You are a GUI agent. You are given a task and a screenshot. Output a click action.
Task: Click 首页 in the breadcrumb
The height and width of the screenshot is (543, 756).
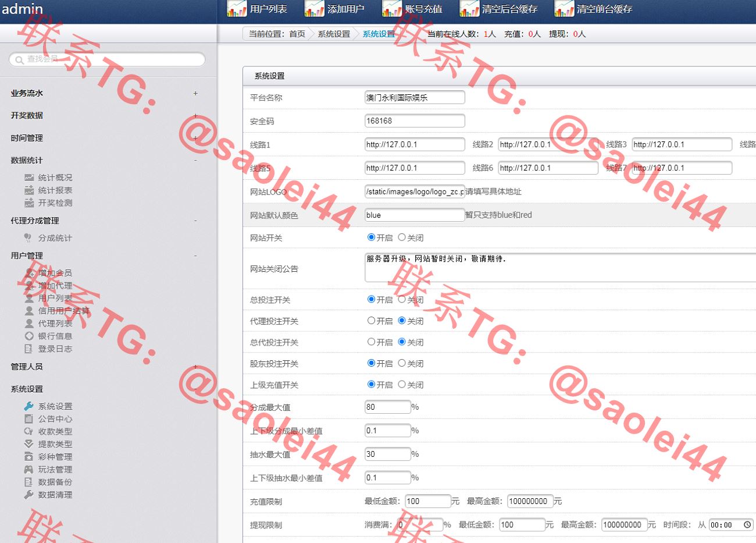click(297, 34)
